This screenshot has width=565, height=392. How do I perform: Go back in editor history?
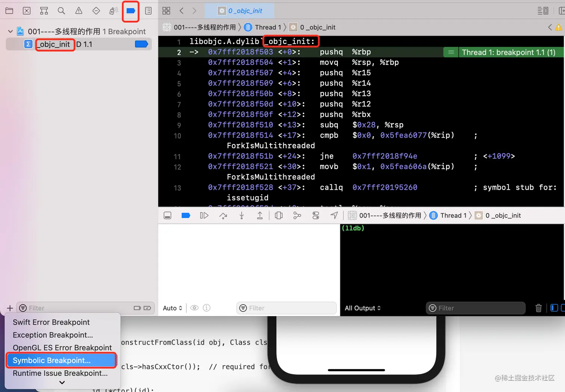click(182, 11)
